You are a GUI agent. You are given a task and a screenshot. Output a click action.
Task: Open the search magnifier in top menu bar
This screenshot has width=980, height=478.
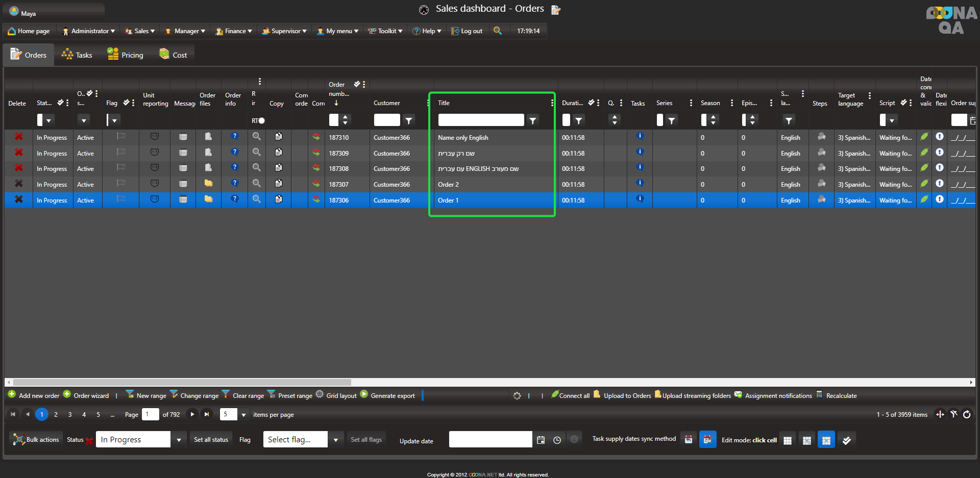pyautogui.click(x=497, y=31)
